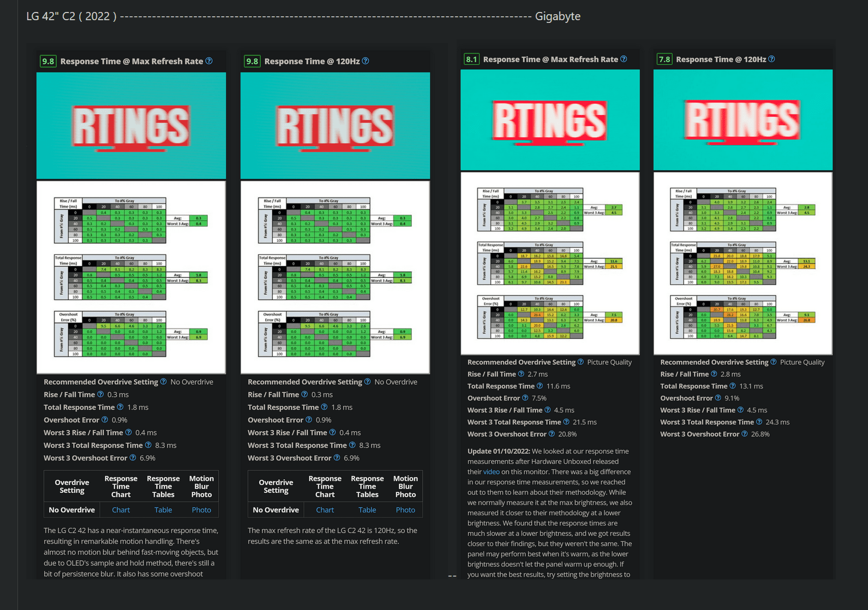
Task: Open help for Overshoot Error 9.1%
Action: point(718,398)
